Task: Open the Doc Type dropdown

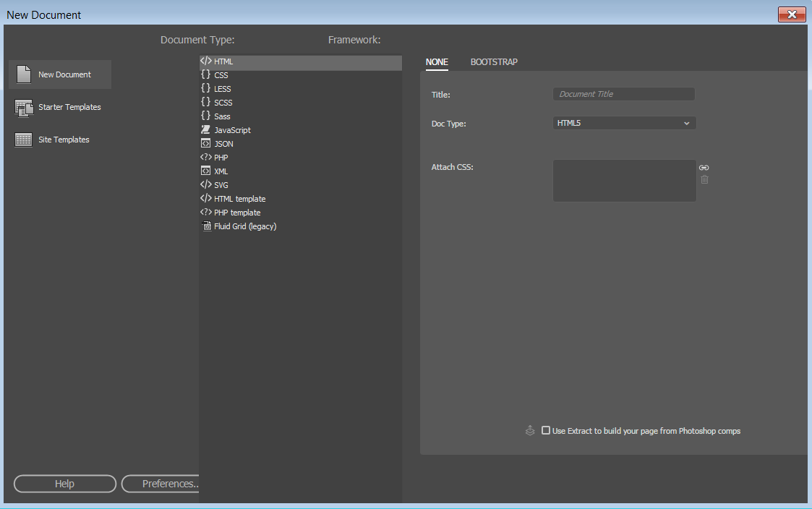Action: pyautogui.click(x=623, y=123)
